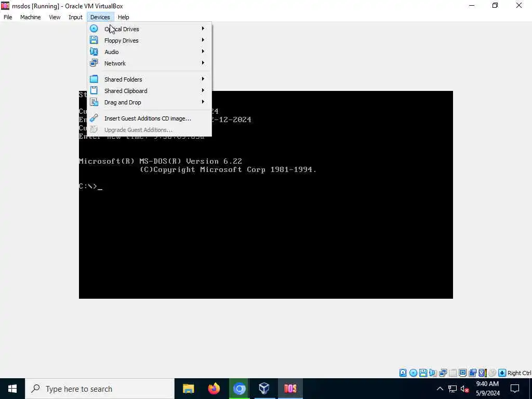The height and width of the screenshot is (399, 532).
Task: Open VirtualBox Manager taskbar icon
Action: tap(264, 389)
